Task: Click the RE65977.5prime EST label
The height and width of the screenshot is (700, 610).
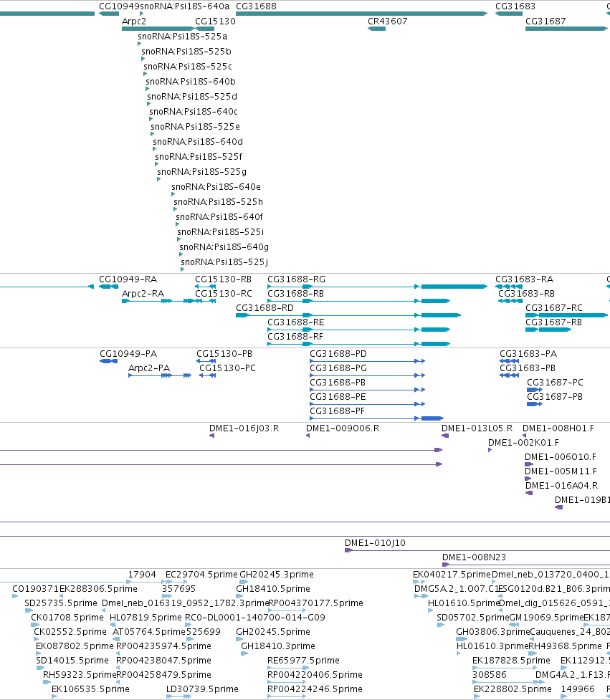Action: point(303,660)
